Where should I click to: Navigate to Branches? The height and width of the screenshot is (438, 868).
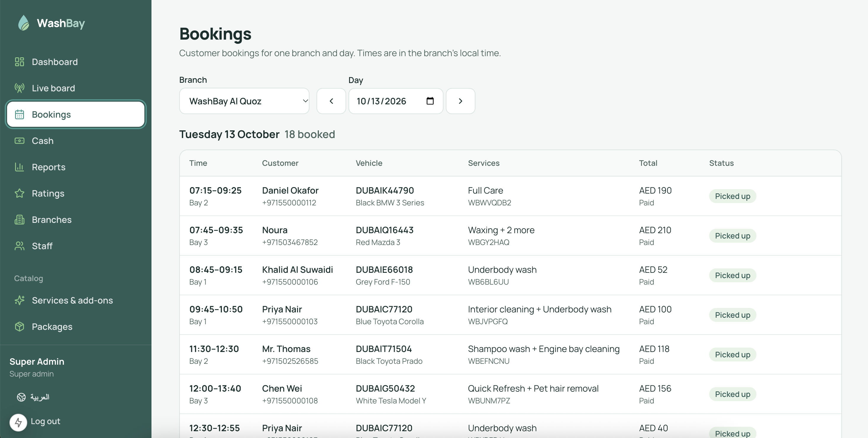[x=76, y=220]
